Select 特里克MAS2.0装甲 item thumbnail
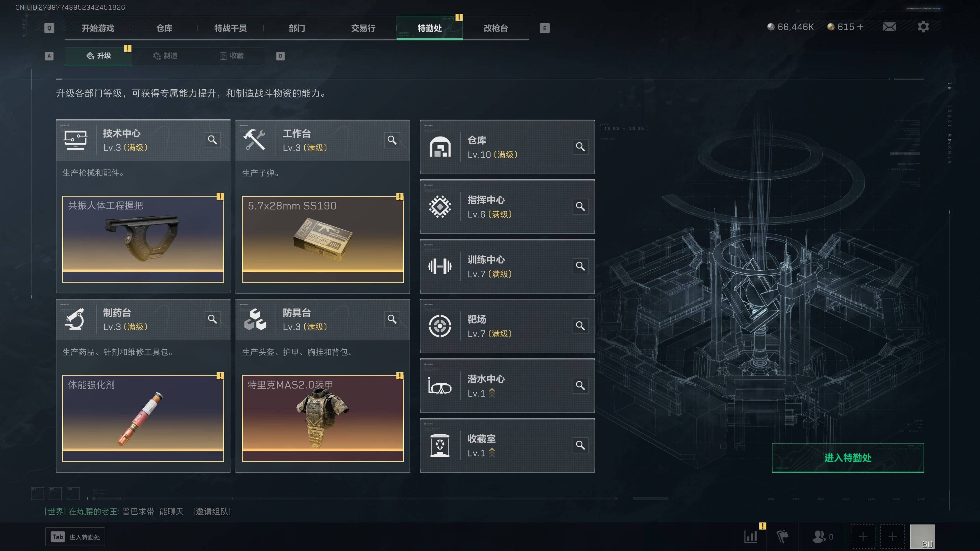This screenshot has width=980, height=551. 323,418
